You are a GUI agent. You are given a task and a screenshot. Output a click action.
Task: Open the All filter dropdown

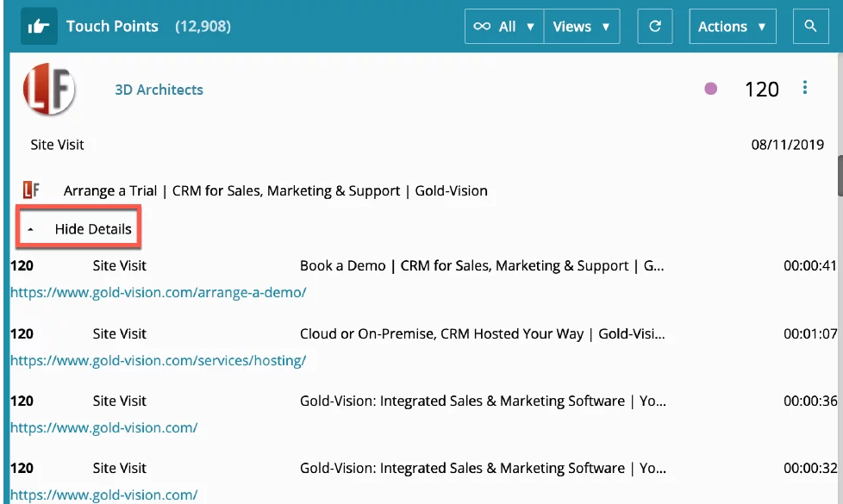[x=504, y=27]
